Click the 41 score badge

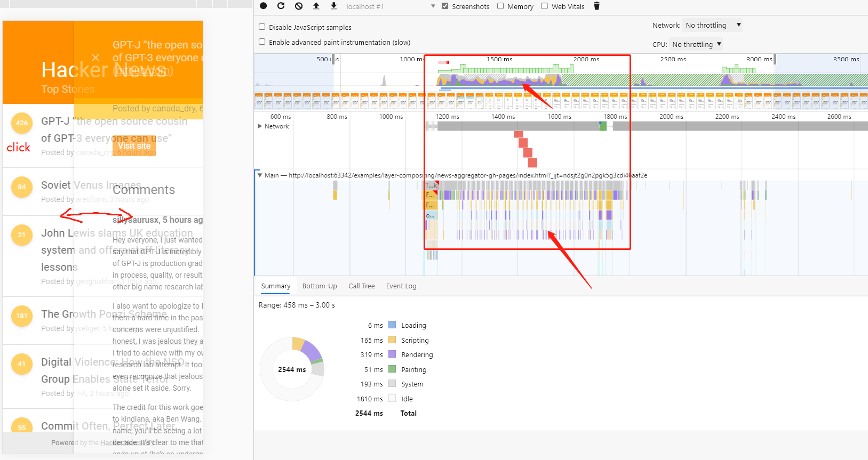pos(22,364)
